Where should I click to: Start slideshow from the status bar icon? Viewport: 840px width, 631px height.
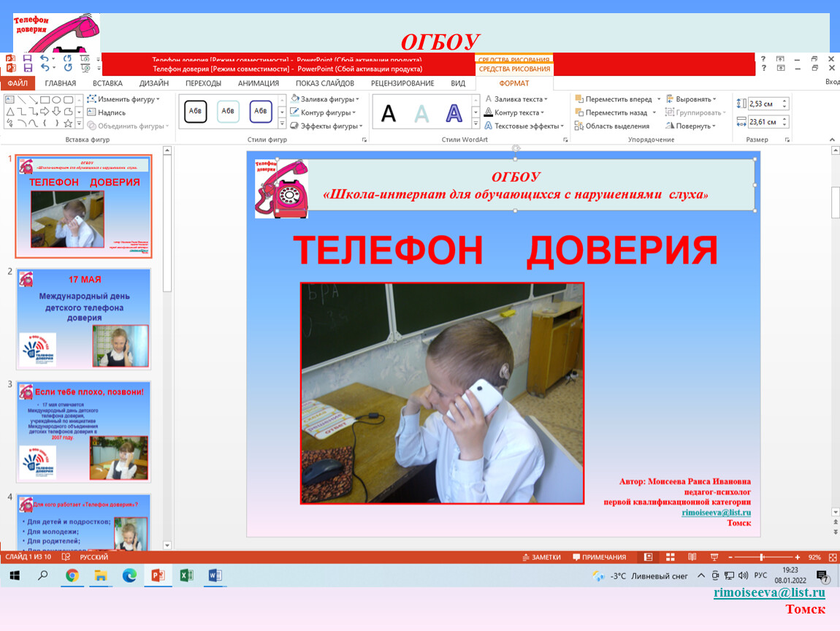tap(713, 557)
